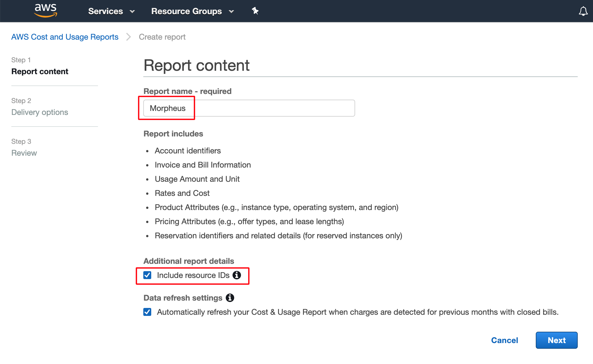The height and width of the screenshot is (364, 593).
Task: Select Step 1 Report content
Action: (x=40, y=72)
